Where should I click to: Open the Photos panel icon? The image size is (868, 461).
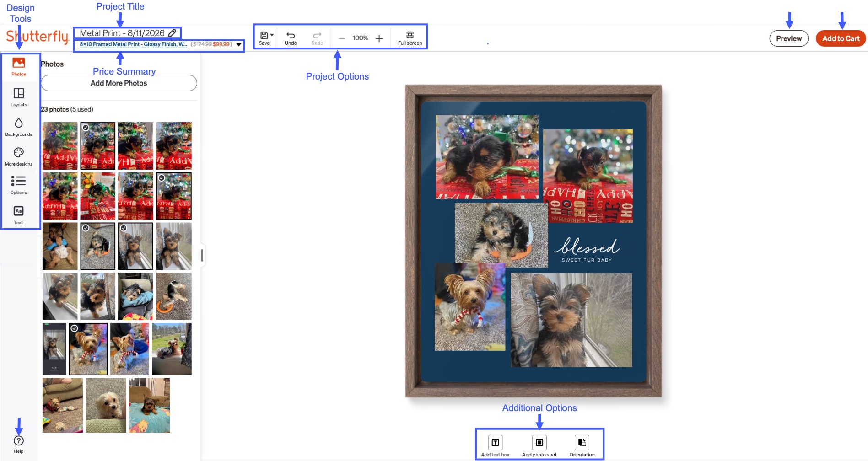point(19,67)
